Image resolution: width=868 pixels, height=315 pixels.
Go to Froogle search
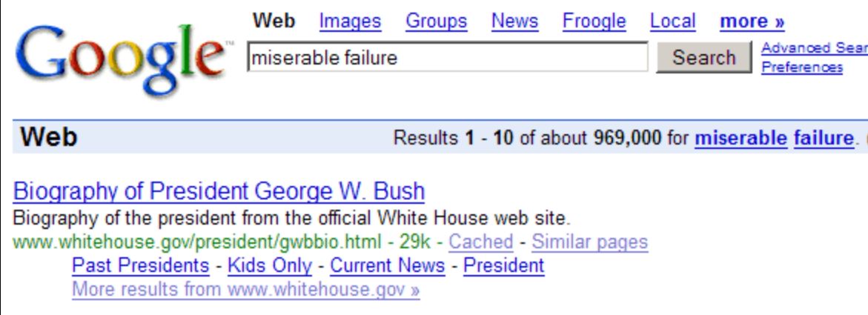(x=594, y=21)
